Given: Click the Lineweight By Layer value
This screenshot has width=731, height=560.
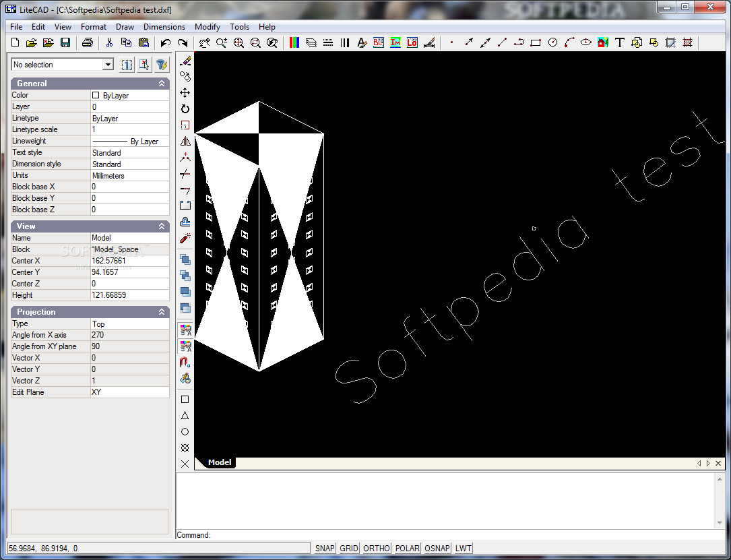Looking at the screenshot, I should tap(129, 142).
